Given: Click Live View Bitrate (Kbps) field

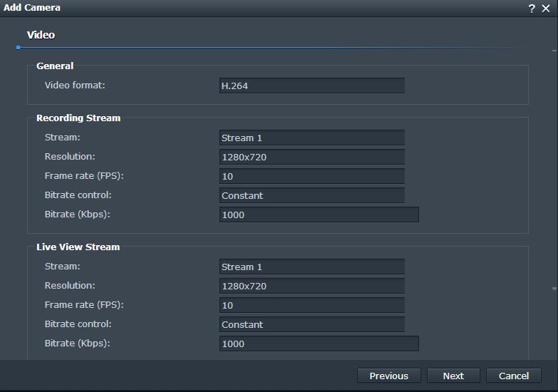Looking at the screenshot, I should click(x=319, y=344).
